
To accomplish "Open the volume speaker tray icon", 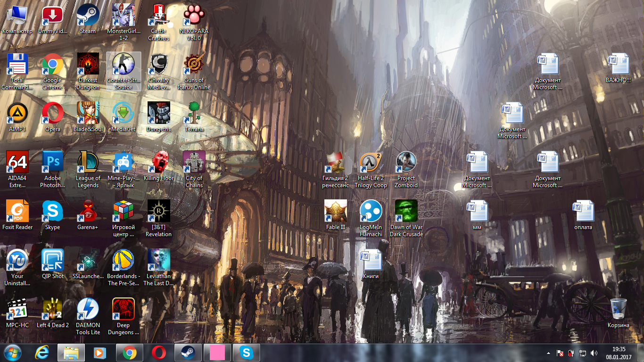I will click(594, 353).
